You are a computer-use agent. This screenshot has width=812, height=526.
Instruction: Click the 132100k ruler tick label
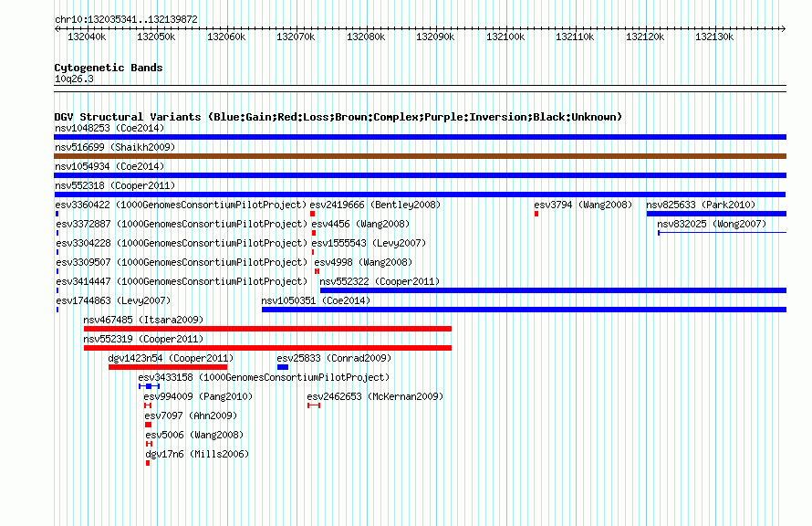505,37
